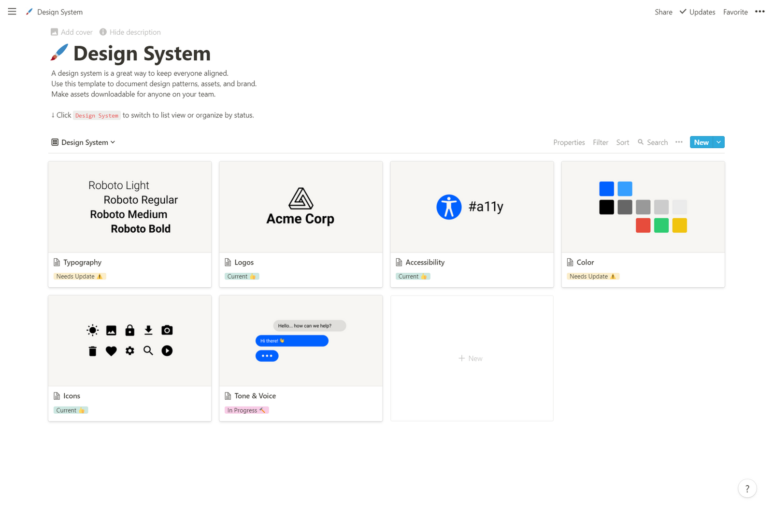The image size is (773, 532).
Task: Click the checkmark beside Updates
Action: click(x=683, y=12)
